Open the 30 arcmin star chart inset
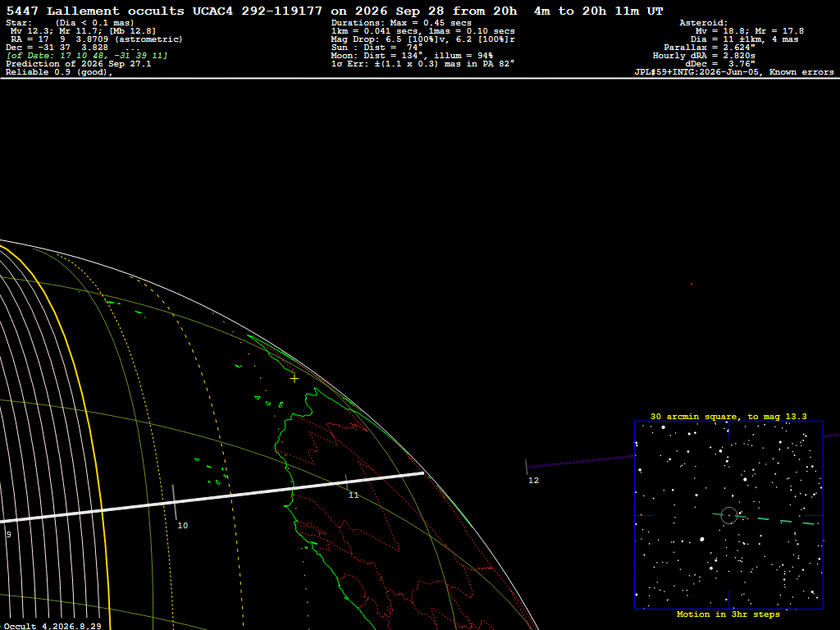The width and height of the screenshot is (840, 630). click(728, 515)
